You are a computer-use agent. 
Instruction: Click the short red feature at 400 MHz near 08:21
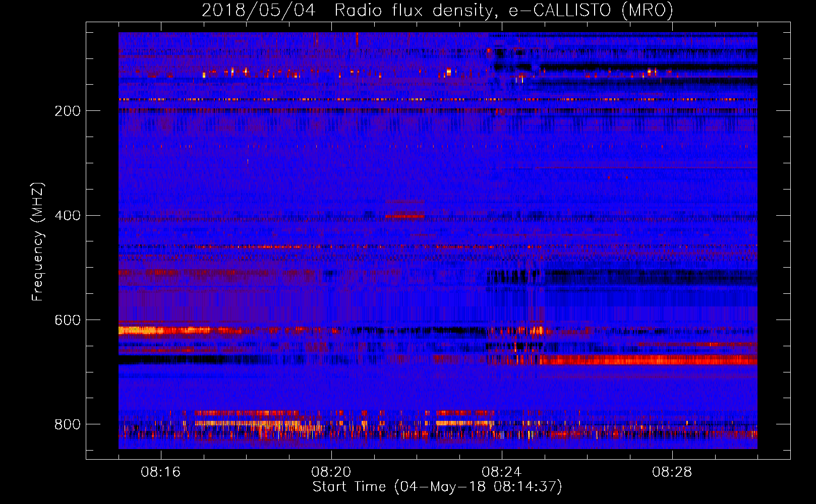coord(405,216)
